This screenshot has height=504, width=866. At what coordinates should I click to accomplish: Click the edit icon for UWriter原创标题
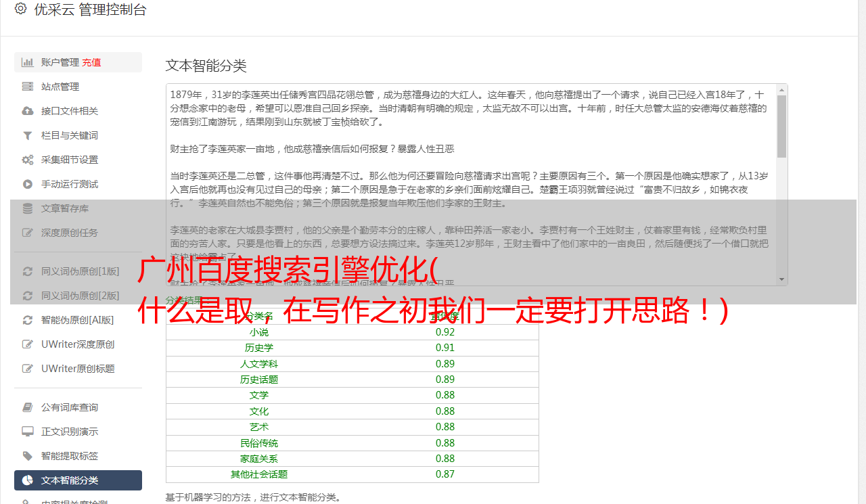pyautogui.click(x=28, y=369)
